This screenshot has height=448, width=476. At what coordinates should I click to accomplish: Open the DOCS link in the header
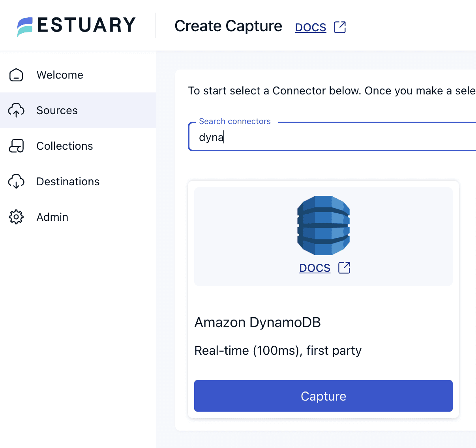pos(310,27)
